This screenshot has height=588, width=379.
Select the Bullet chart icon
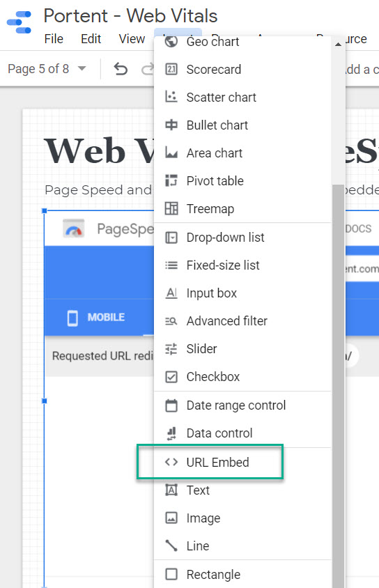coord(171,125)
